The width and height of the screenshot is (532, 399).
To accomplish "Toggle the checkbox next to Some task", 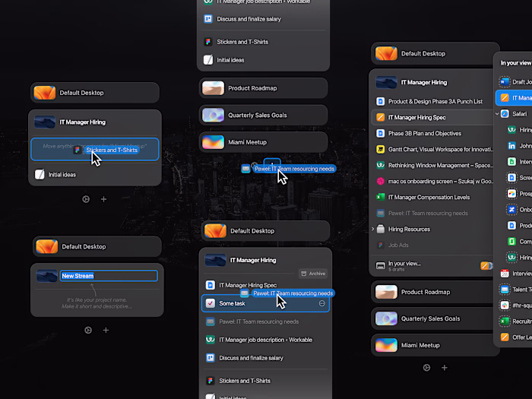I will pyautogui.click(x=211, y=303).
